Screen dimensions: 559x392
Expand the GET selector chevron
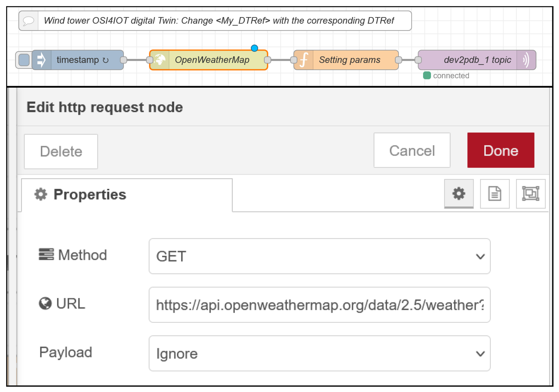click(x=480, y=256)
